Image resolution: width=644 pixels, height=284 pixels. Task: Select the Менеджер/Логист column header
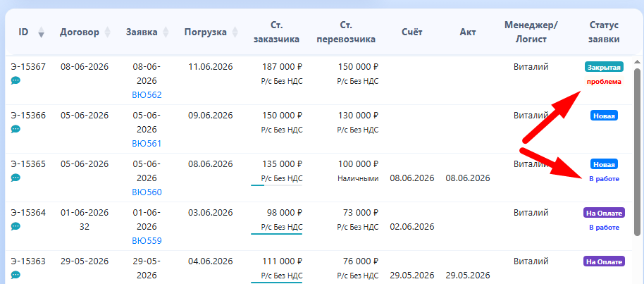[x=531, y=32]
